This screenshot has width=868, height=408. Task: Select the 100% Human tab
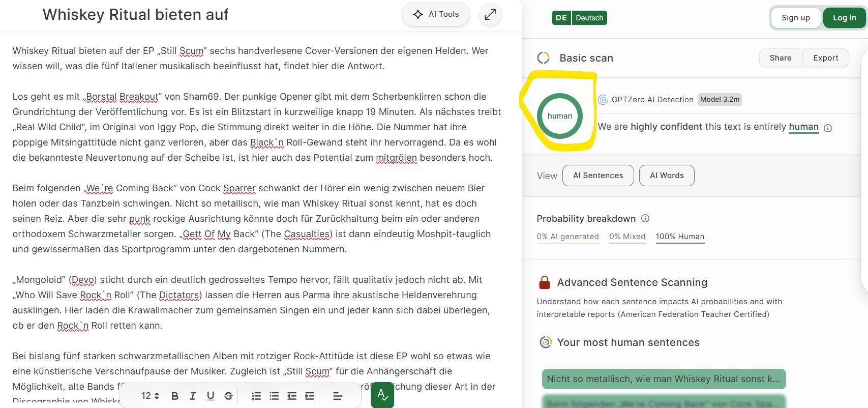point(680,237)
